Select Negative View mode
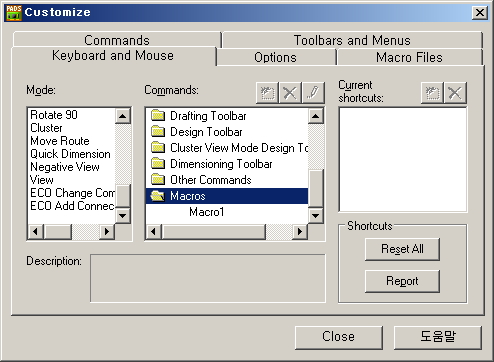The image size is (494, 362). coord(65,167)
